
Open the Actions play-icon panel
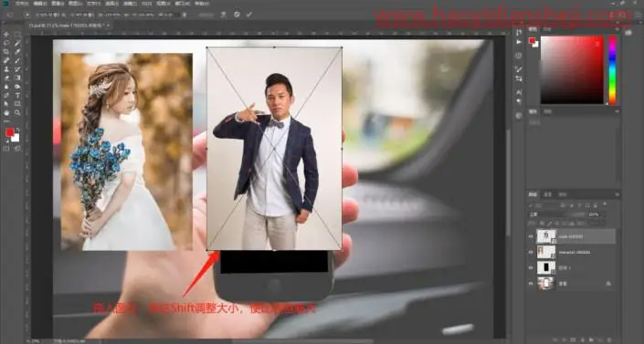519,42
